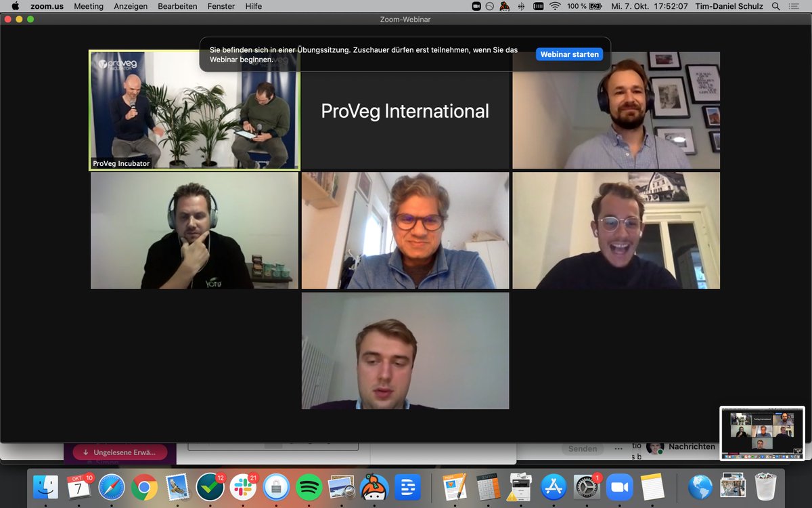This screenshot has height=508, width=812.
Task: Select video tile of man in black Yofu shirt
Action: (194, 230)
